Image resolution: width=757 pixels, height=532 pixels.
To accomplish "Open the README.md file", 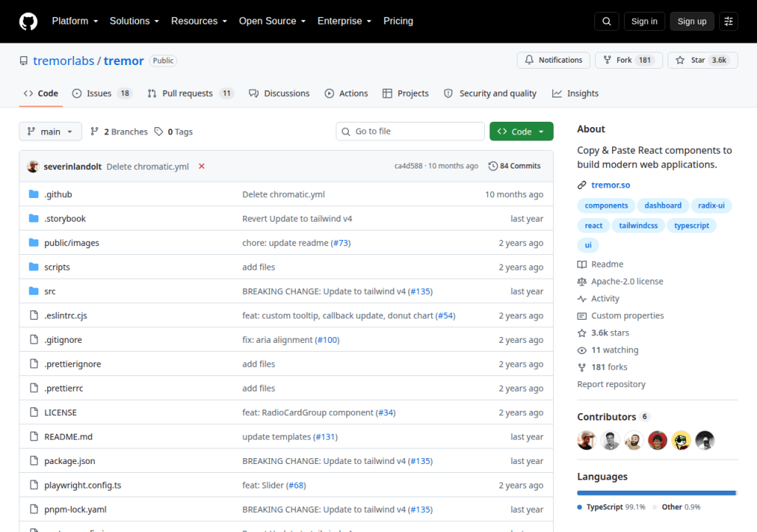I will pos(68,437).
